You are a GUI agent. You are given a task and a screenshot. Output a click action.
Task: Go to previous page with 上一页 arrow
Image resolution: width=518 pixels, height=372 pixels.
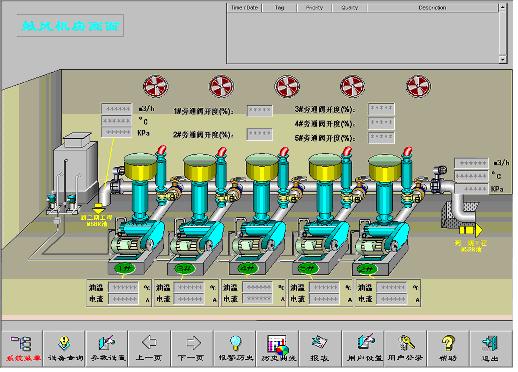tap(150, 348)
